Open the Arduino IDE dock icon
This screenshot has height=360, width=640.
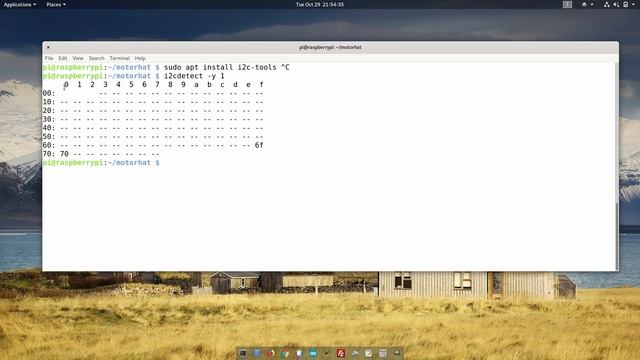point(313,353)
